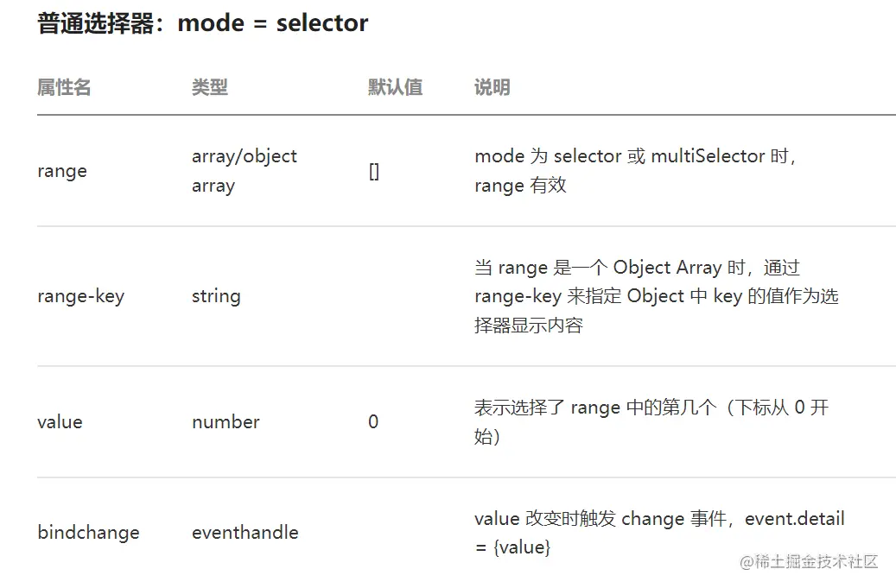The image size is (896, 588).
Task: Click the 'eventhandle' type cell
Action: tap(245, 533)
